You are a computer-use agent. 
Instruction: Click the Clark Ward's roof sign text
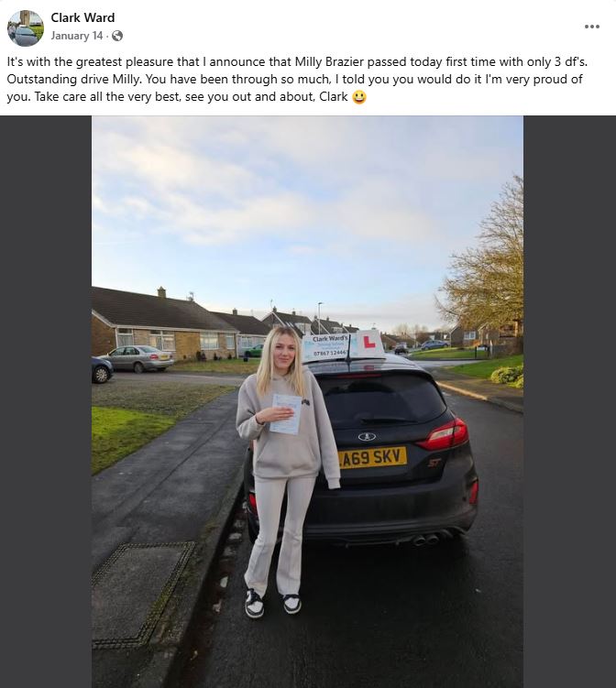point(330,339)
